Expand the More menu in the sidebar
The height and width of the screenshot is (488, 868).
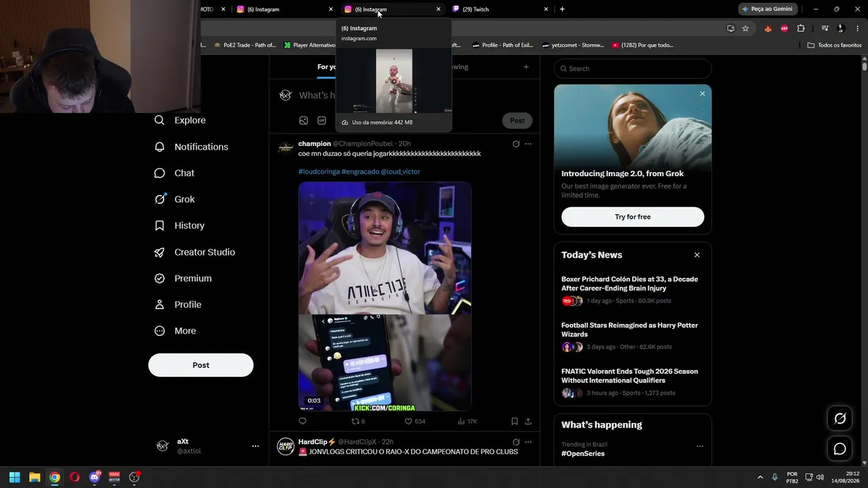[x=175, y=331]
